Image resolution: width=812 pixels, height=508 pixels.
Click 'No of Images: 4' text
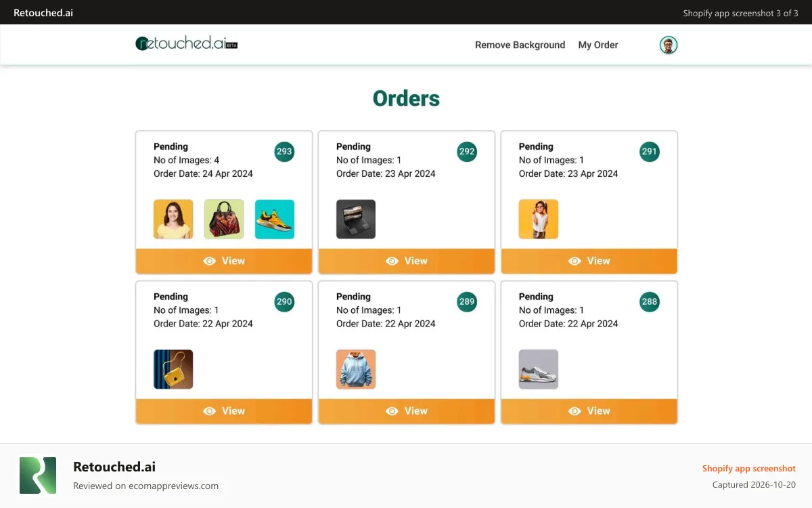[187, 160]
